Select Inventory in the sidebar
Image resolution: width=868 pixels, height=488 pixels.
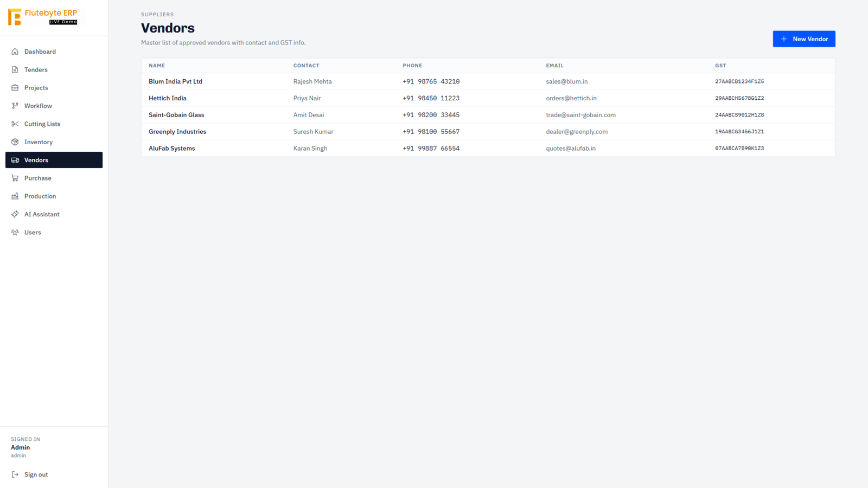54,142
